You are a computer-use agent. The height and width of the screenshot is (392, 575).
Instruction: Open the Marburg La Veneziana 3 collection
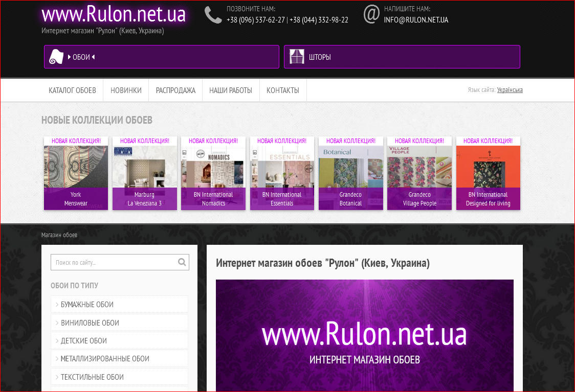(144, 173)
